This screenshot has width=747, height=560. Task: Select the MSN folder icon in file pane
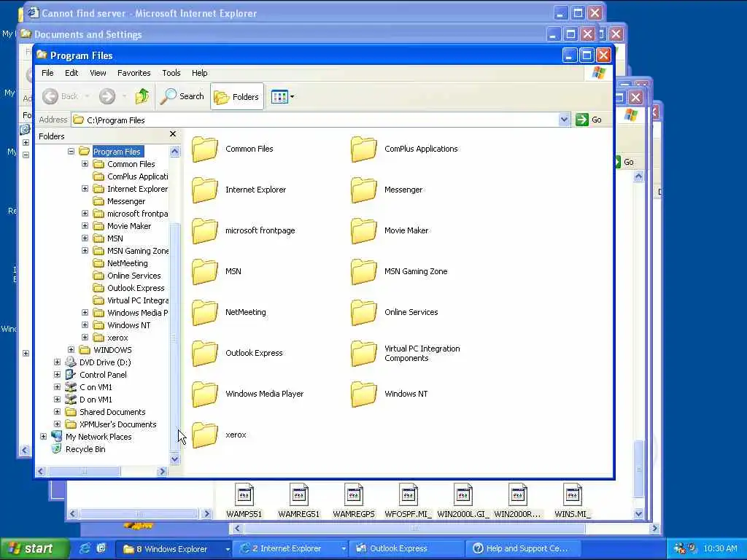205,271
